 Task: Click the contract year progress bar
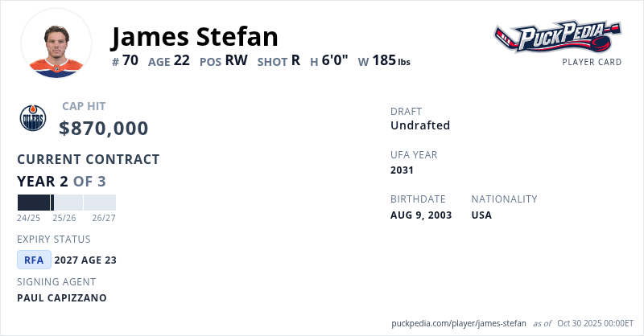67,203
